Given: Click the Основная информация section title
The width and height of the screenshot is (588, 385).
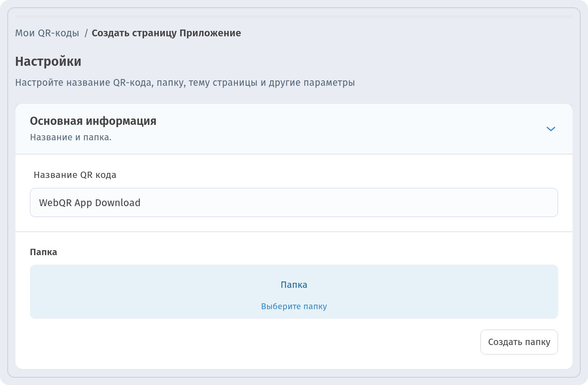Looking at the screenshot, I should pyautogui.click(x=93, y=121).
